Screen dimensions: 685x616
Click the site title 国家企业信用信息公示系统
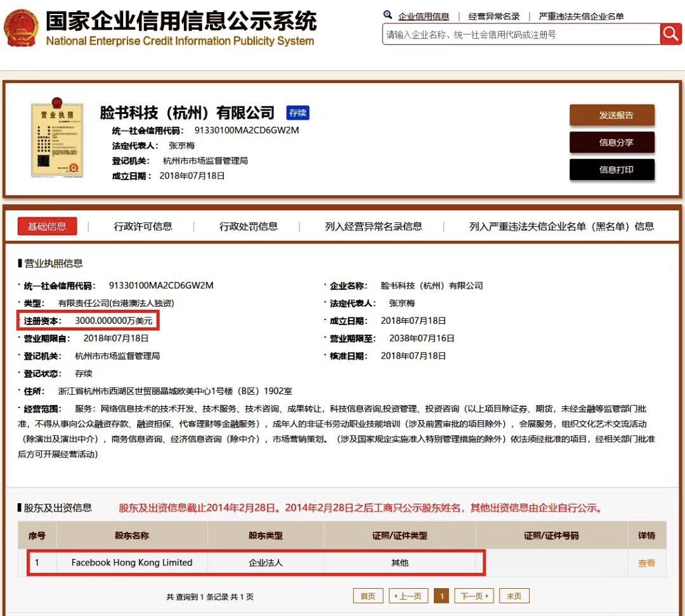tap(181, 20)
